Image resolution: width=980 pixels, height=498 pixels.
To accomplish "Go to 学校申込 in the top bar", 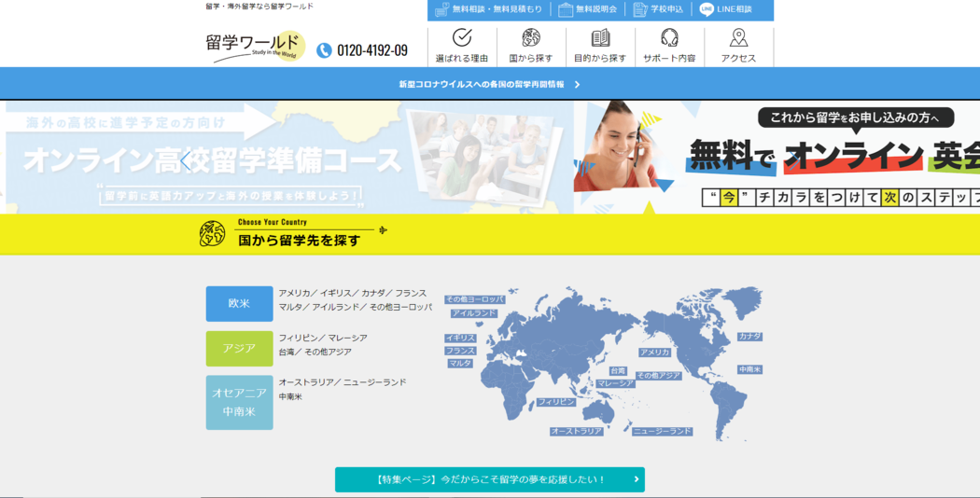I will (658, 9).
